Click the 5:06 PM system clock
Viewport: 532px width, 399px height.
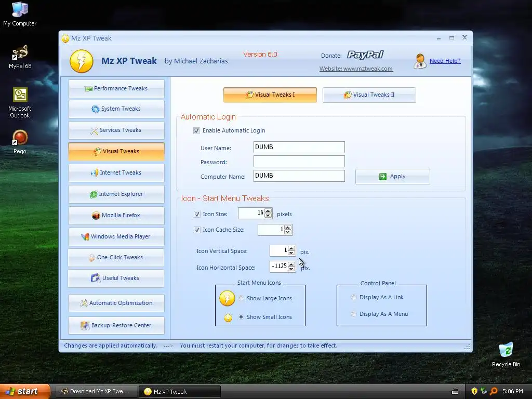(x=513, y=391)
